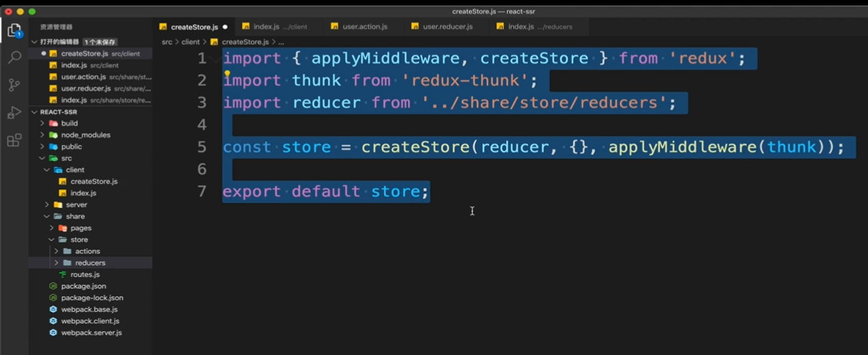Click the build folder icon
868x355 pixels.
(x=53, y=124)
